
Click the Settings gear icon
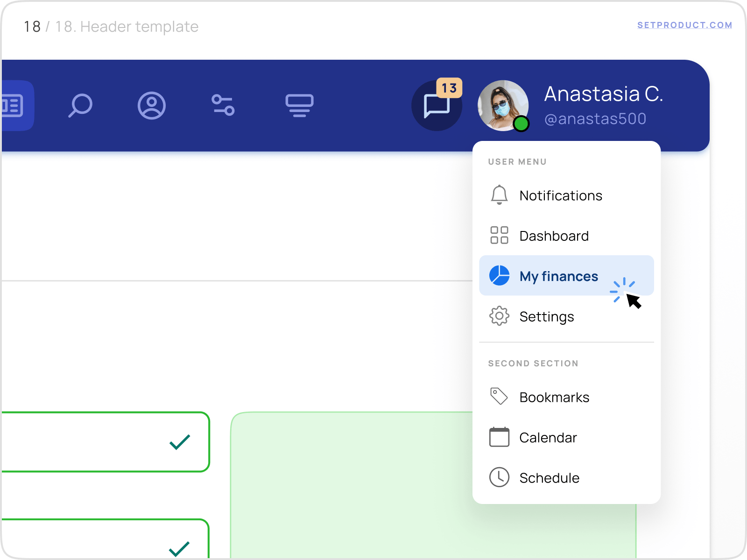tap(499, 316)
